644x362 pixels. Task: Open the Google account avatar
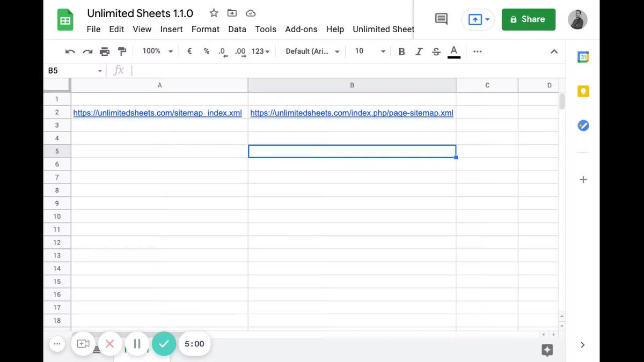pyautogui.click(x=577, y=19)
